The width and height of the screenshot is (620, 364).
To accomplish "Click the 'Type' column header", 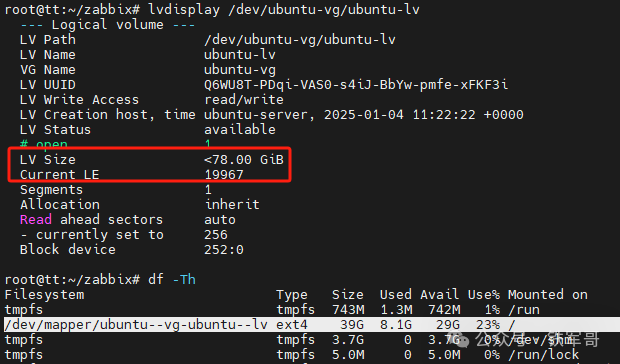I will (x=291, y=295).
